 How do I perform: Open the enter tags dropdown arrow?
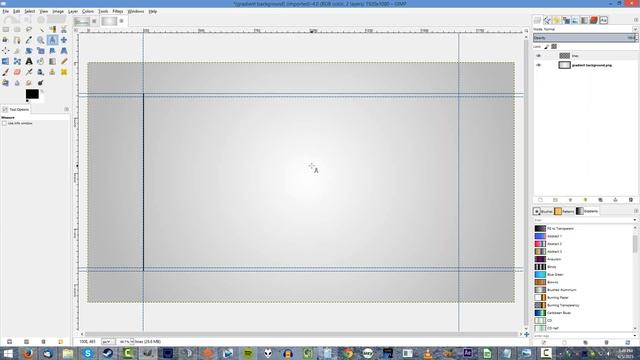click(x=635, y=336)
